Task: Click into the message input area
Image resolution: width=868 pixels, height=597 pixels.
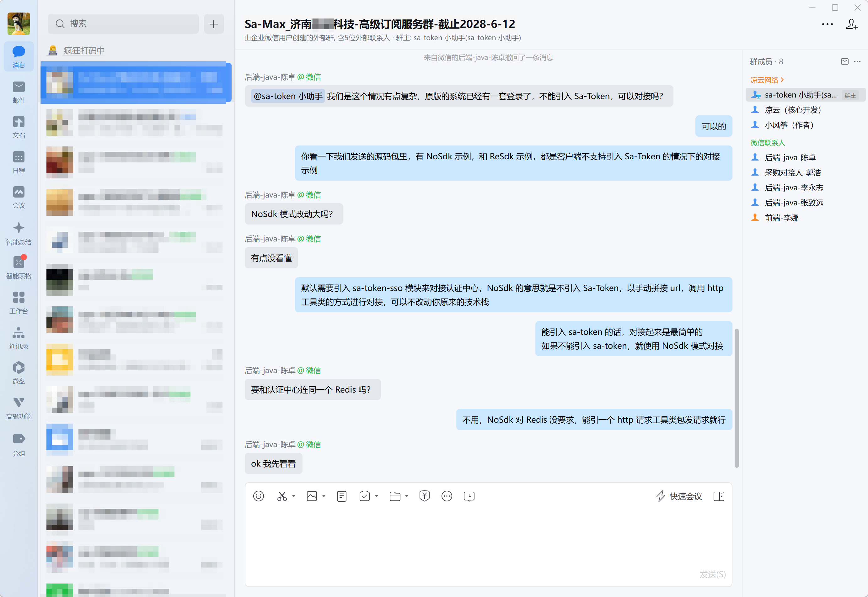Action: pyautogui.click(x=489, y=539)
